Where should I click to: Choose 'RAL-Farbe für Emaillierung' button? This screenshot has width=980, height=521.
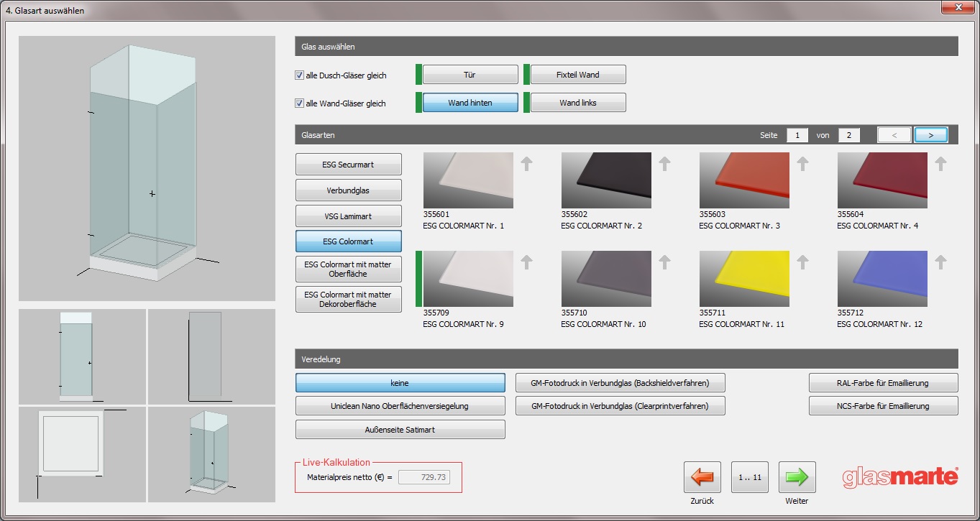883,383
